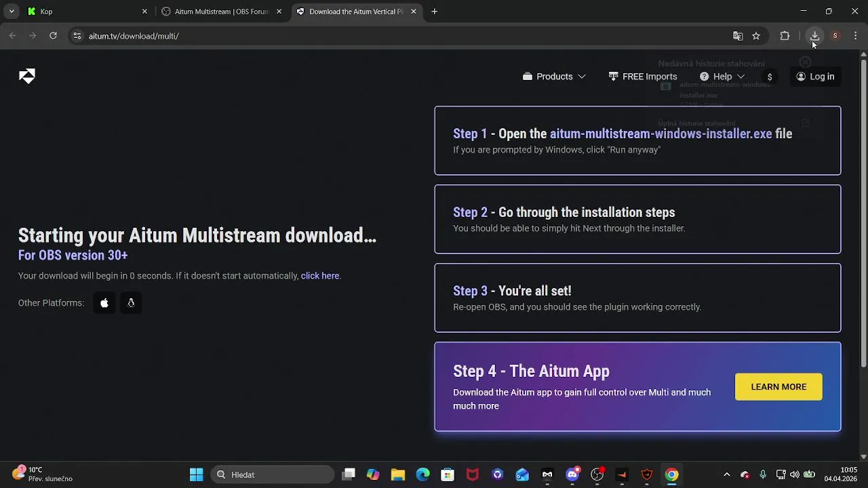The image size is (868, 488).
Task: Open Google Chrome from the taskbar
Action: tap(672, 474)
